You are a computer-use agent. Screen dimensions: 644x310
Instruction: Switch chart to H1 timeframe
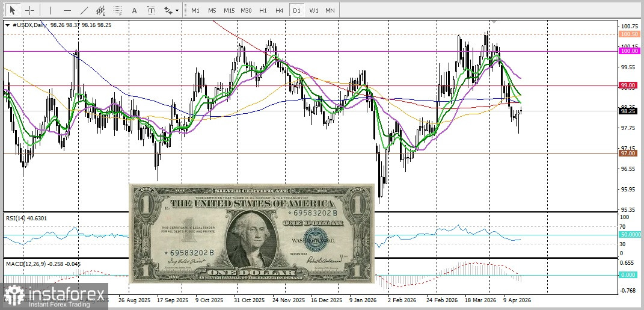(263, 10)
